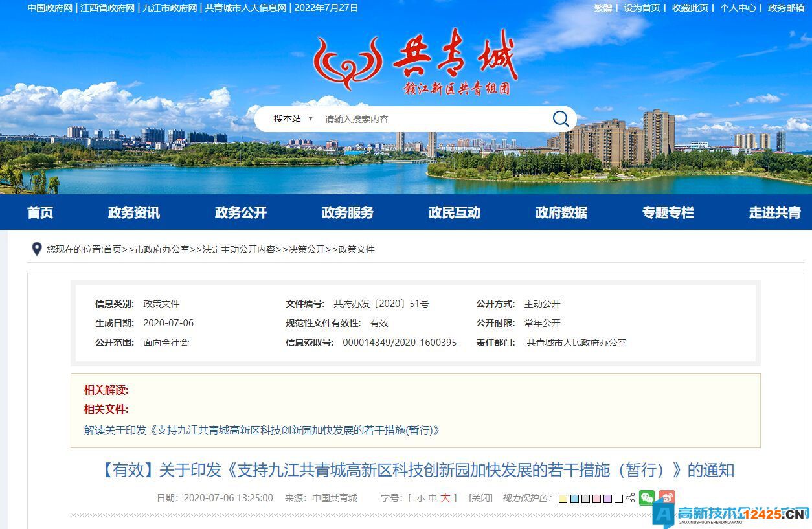The image size is (812, 529).
Task: Visit the 中国政府网 top link
Action: pyautogui.click(x=50, y=8)
